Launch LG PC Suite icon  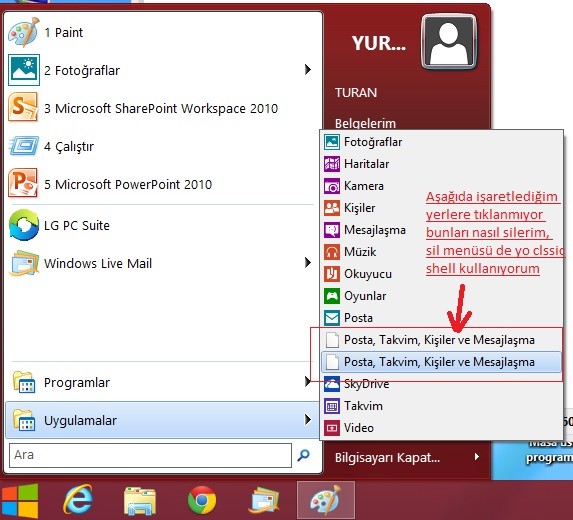(x=24, y=225)
